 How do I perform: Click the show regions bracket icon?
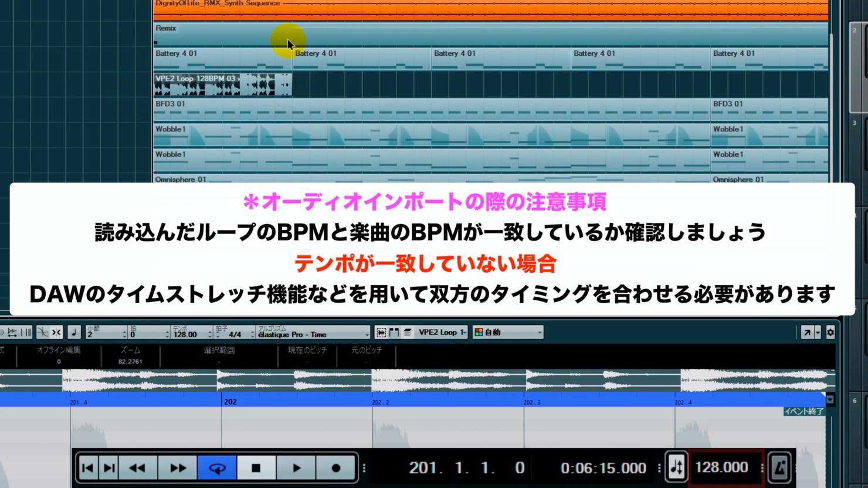(394, 333)
